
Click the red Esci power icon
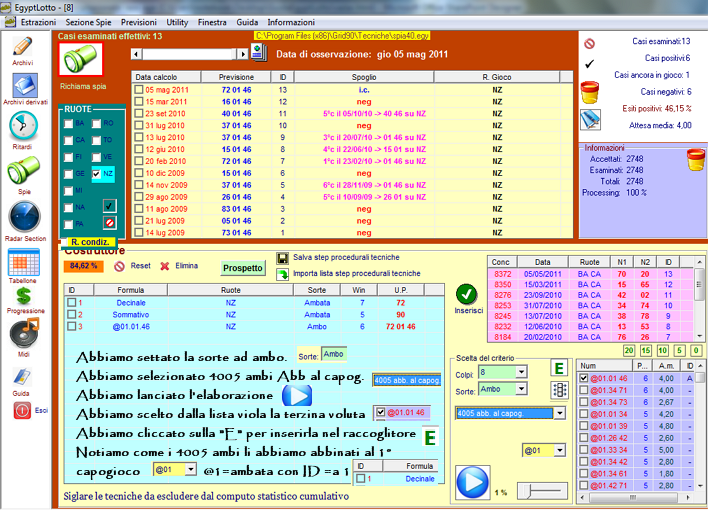click(x=22, y=411)
